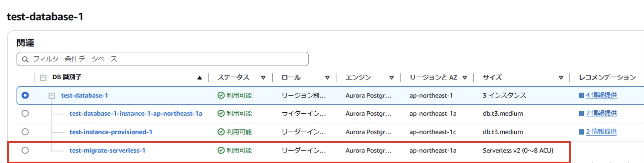Click the ap-northeast-1 region cell
644x163 pixels.
[x=431, y=95]
